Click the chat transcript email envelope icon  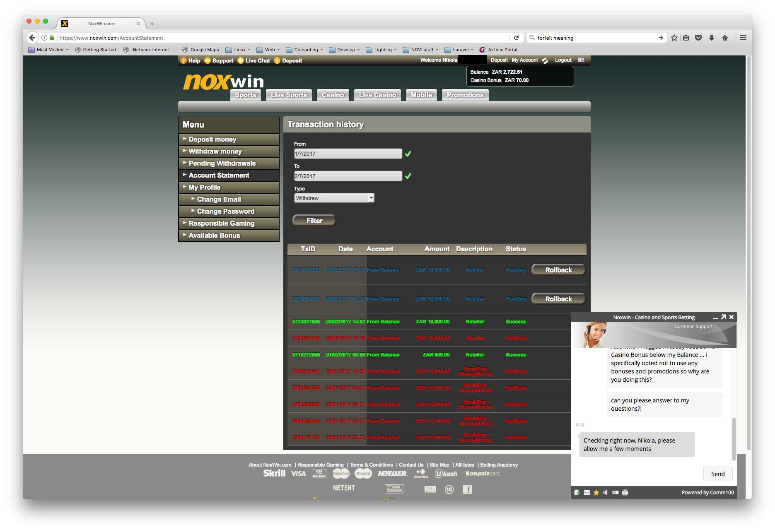click(587, 493)
